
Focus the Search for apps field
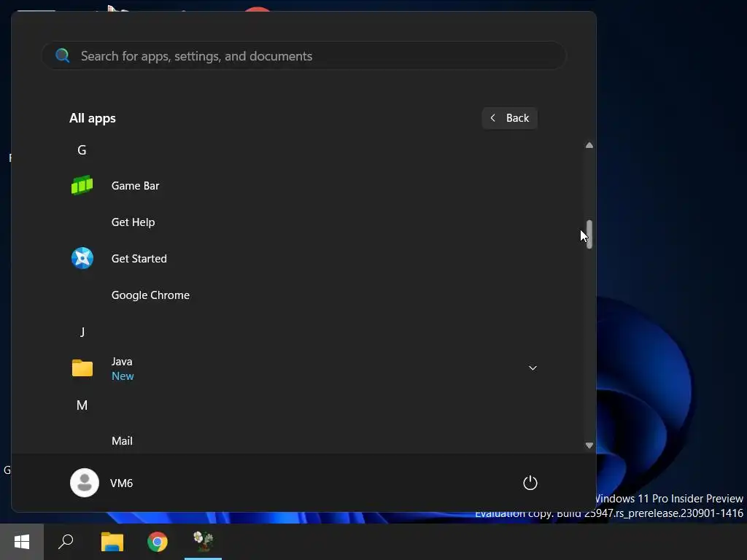(x=304, y=55)
